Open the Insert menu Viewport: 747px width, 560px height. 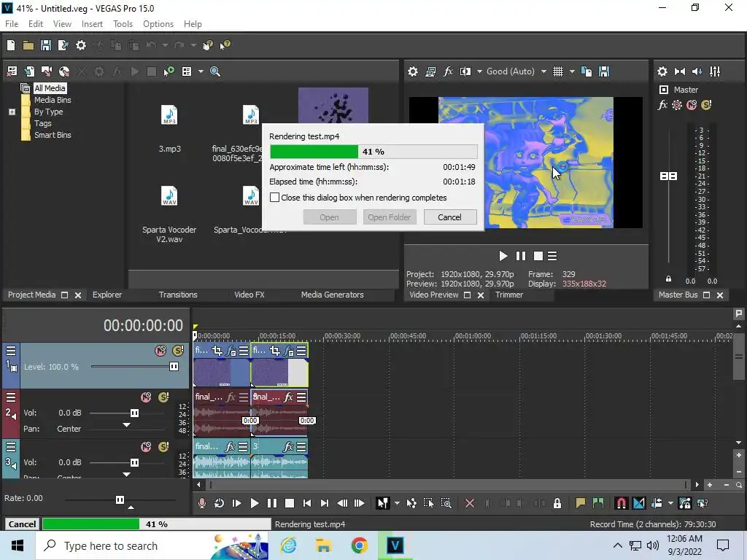point(92,24)
